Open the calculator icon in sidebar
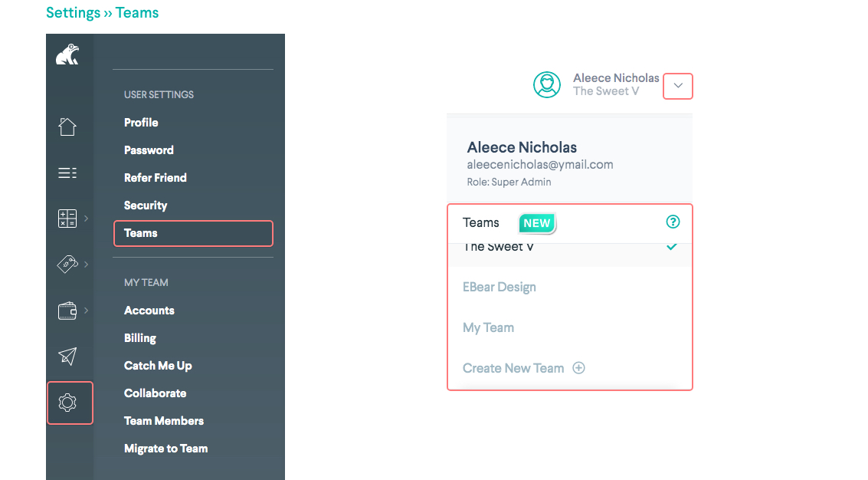The height and width of the screenshot is (480, 868). (67, 219)
